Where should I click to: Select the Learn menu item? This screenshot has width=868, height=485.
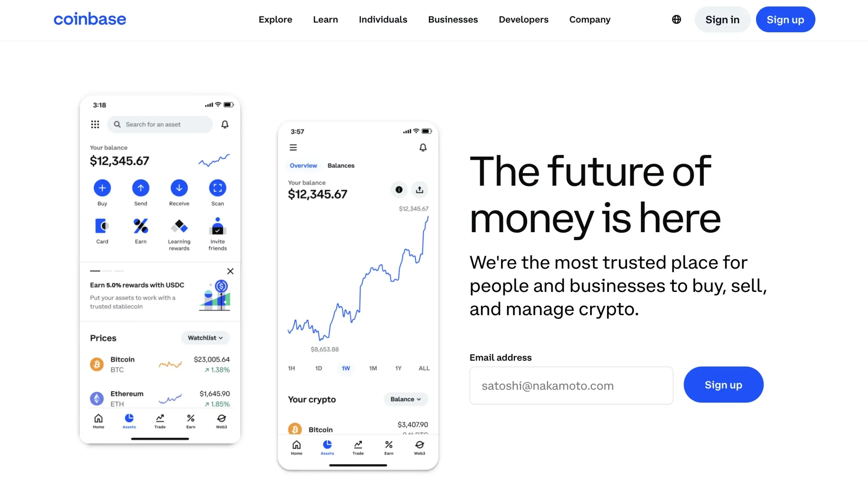[x=325, y=20]
